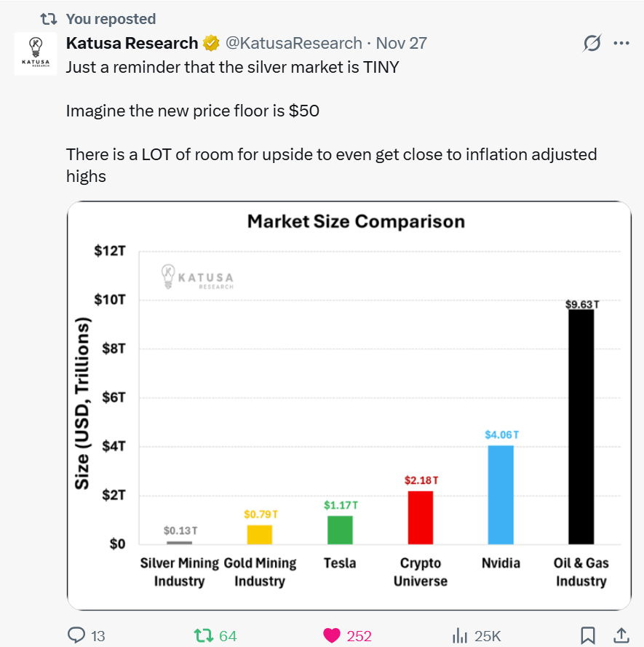Image resolution: width=644 pixels, height=647 pixels.
Task: Click the Grok circle-slash icon
Action: click(592, 44)
